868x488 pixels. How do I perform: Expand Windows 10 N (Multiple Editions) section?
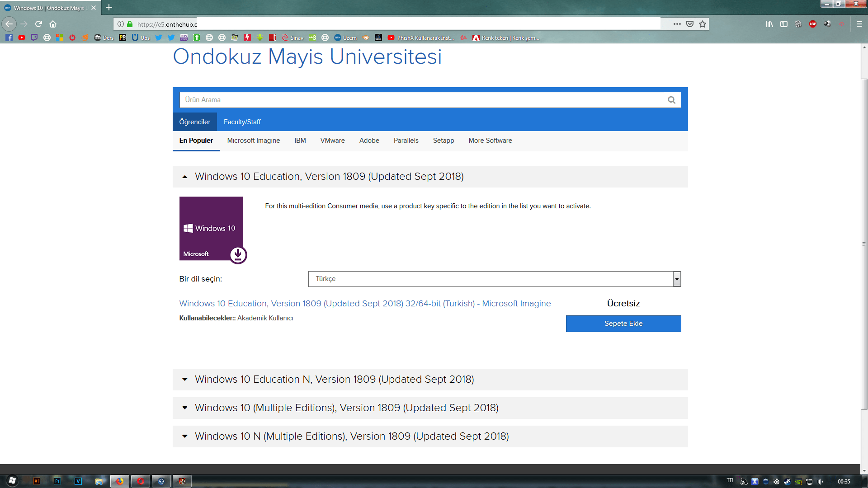(x=184, y=436)
